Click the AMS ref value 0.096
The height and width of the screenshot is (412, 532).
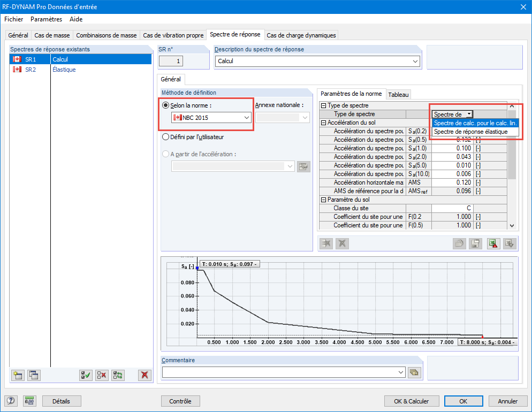(452, 191)
